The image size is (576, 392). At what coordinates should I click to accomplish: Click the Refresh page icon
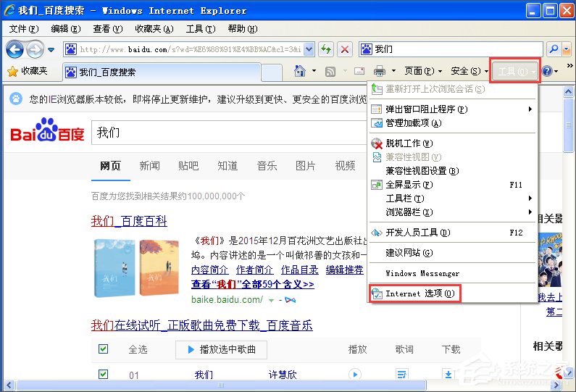(x=326, y=49)
